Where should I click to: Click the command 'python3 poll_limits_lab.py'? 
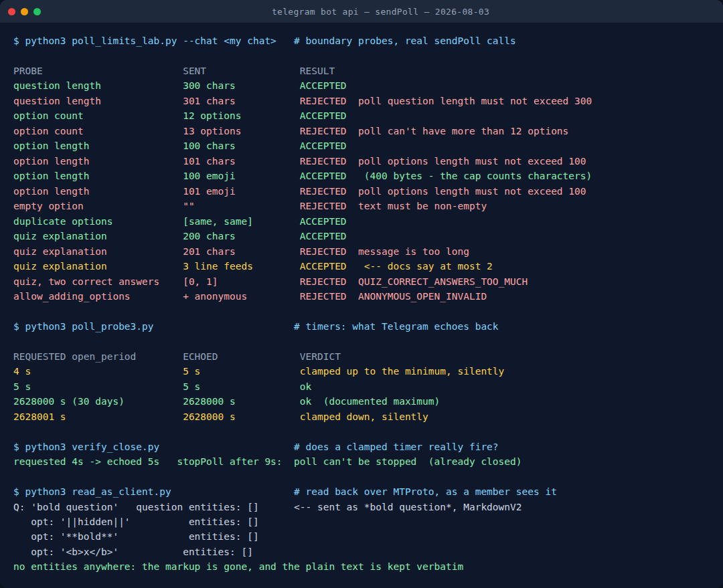tap(101, 41)
